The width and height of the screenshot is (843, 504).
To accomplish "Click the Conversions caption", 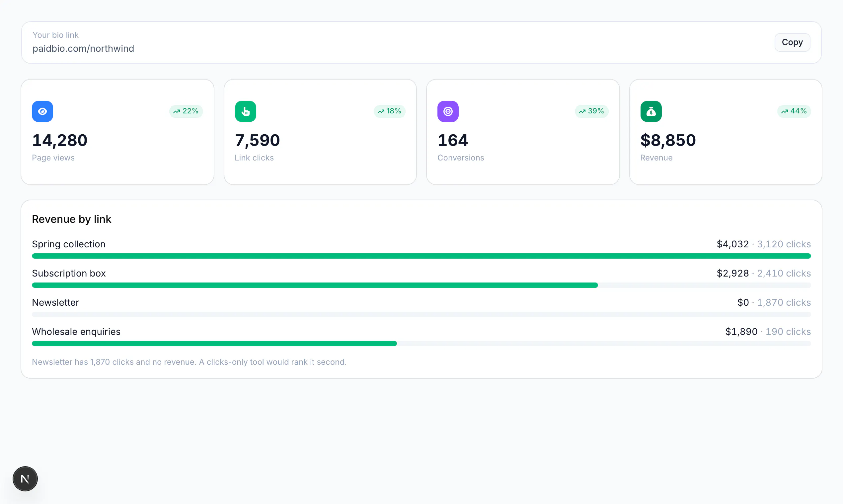I will [x=461, y=158].
